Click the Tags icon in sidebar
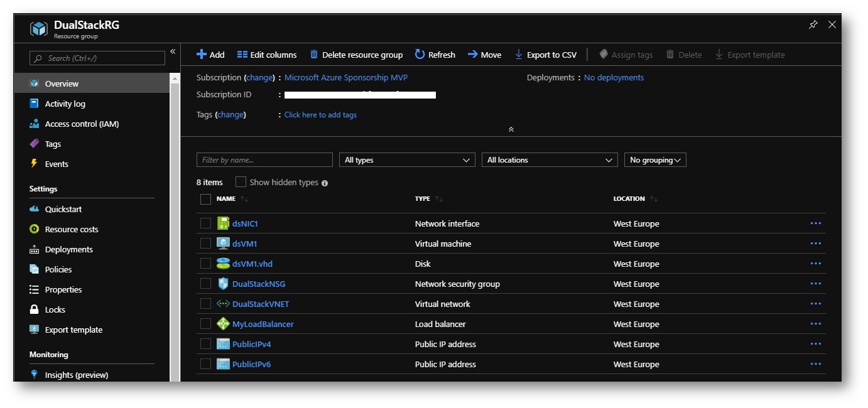 (35, 144)
